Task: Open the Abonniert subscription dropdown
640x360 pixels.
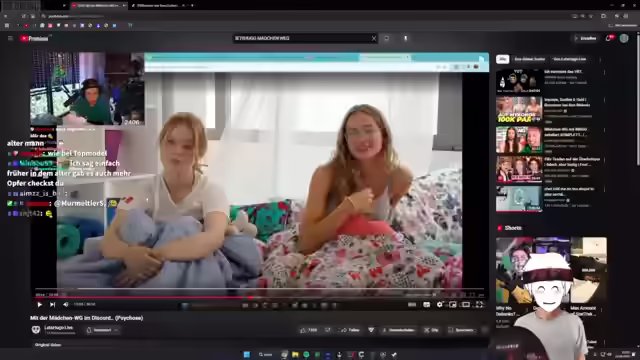Action: (x=102, y=330)
